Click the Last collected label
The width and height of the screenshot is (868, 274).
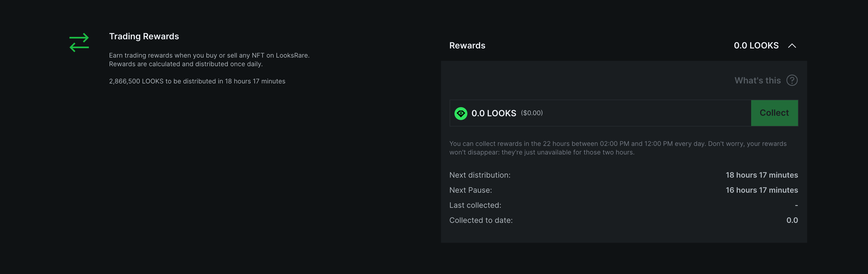pos(475,205)
